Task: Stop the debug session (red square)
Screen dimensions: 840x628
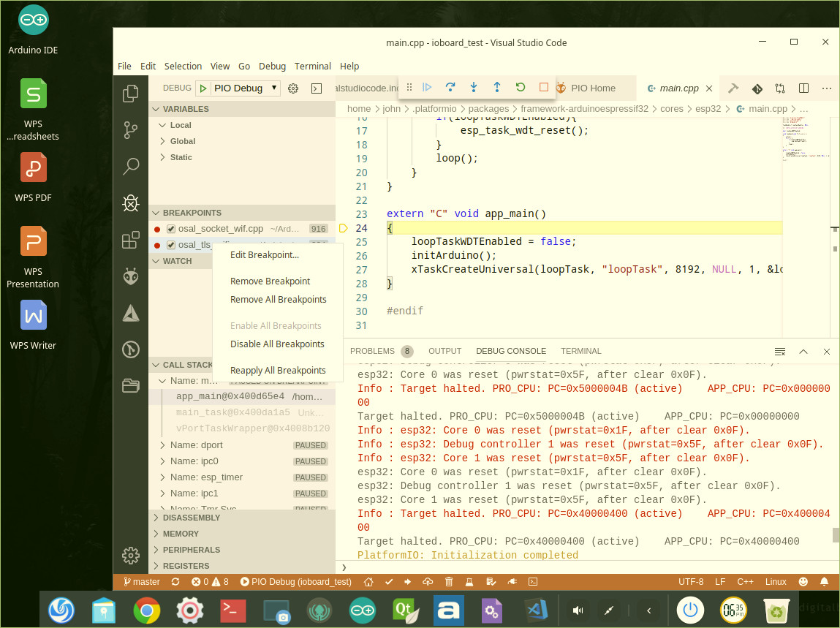Action: (544, 87)
